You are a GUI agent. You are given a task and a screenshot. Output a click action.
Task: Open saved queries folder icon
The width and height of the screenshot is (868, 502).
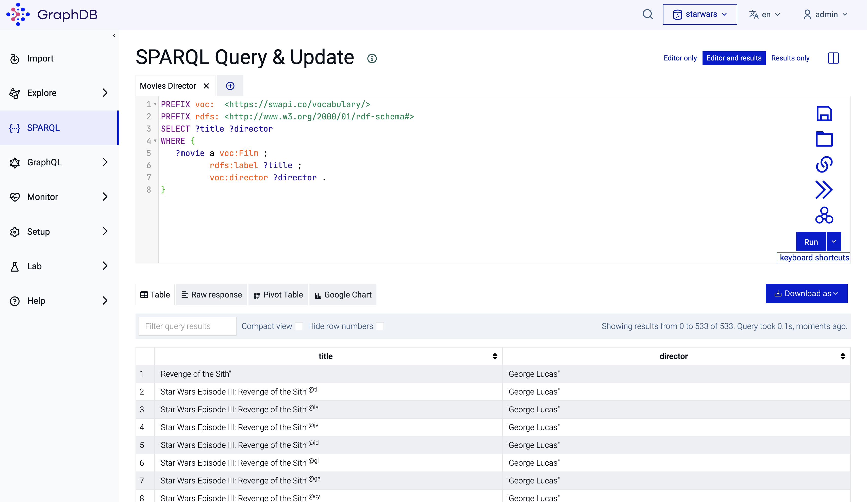click(825, 139)
